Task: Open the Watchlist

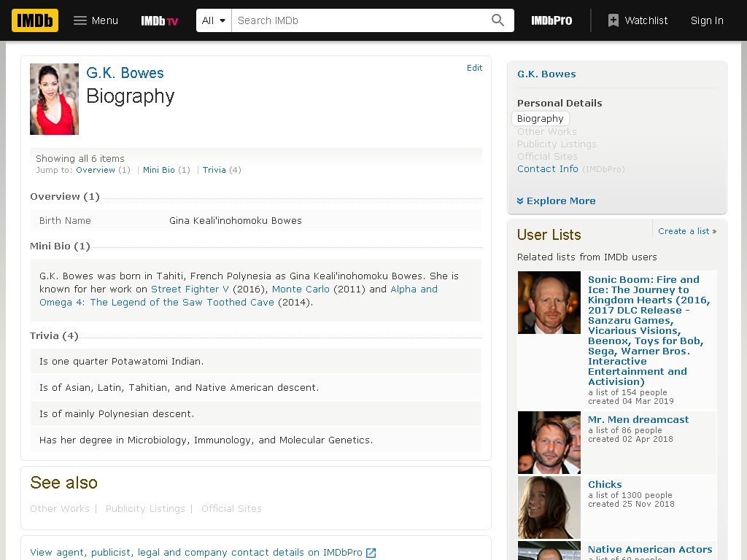Action: pyautogui.click(x=638, y=20)
